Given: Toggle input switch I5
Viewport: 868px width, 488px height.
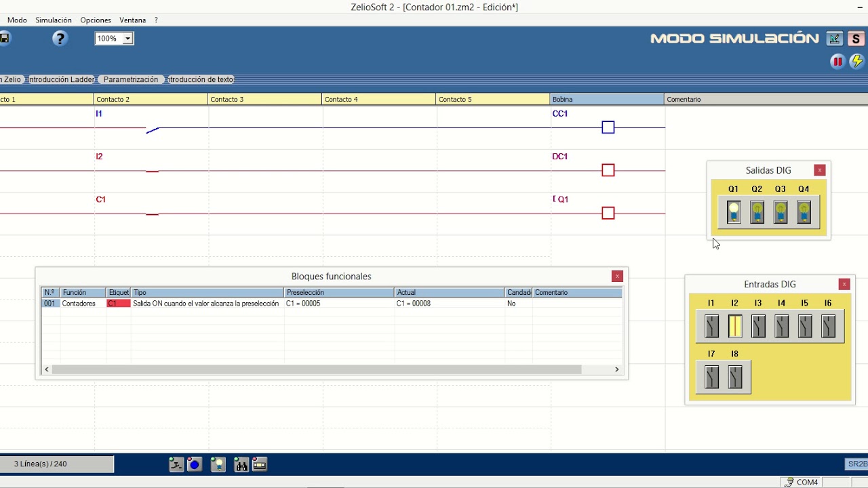Looking at the screenshot, I should 805,326.
